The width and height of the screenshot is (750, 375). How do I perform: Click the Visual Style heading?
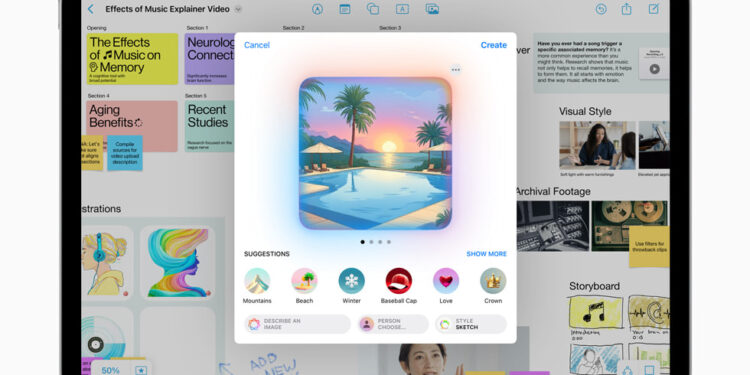[585, 111]
